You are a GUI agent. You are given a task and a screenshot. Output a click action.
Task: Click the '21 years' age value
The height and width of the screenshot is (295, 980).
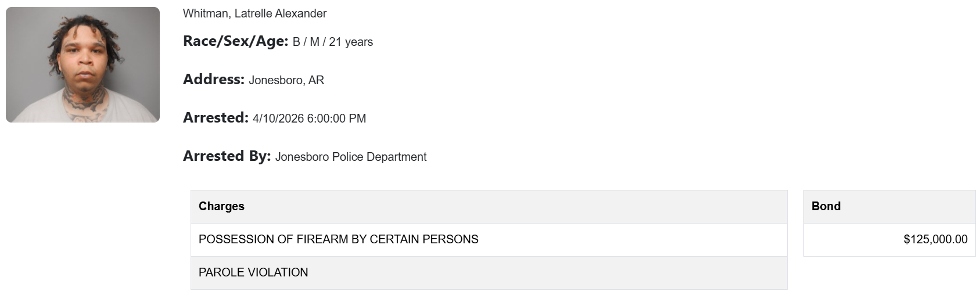pyautogui.click(x=351, y=42)
